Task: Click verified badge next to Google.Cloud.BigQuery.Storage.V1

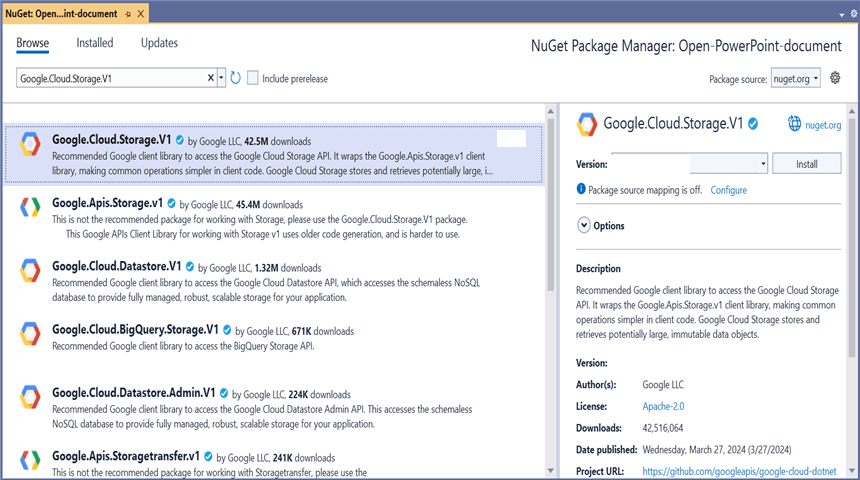Action: [x=227, y=330]
